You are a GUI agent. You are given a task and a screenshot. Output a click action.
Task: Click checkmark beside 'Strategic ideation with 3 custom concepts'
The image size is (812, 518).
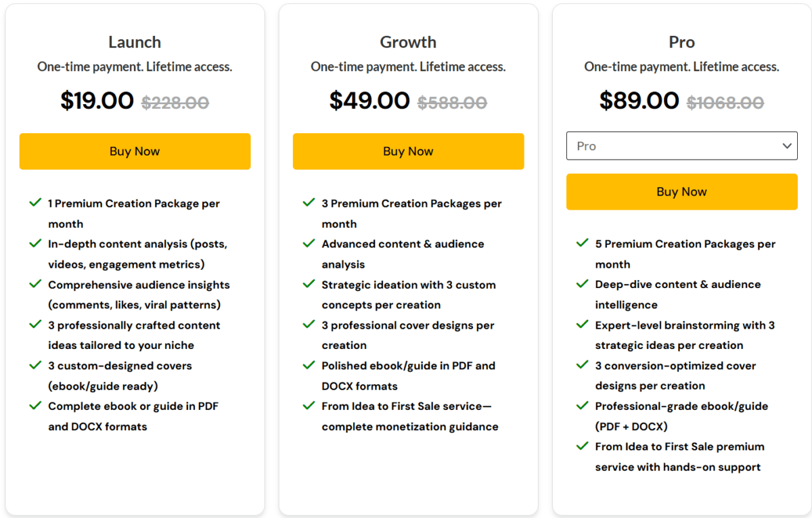point(309,283)
